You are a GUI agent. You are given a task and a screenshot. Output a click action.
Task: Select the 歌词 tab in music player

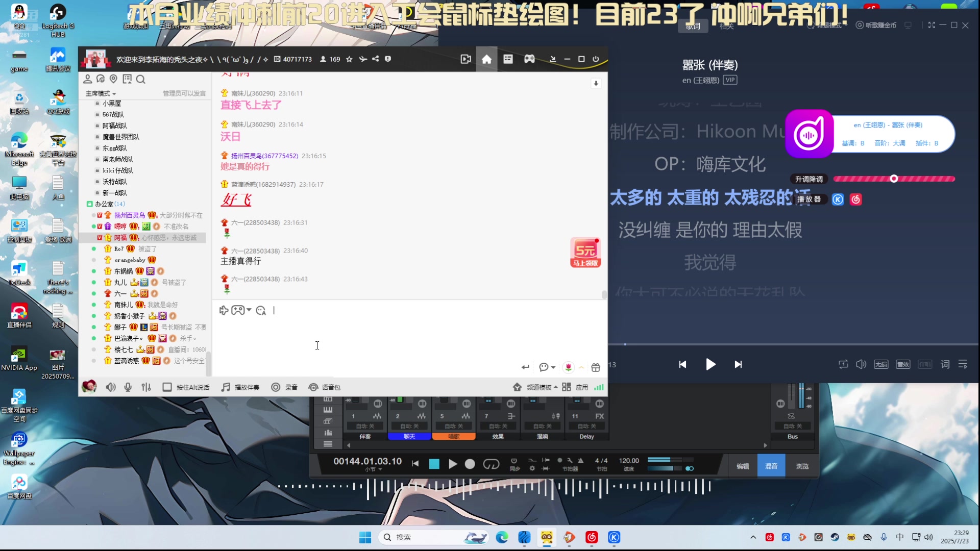[x=693, y=26]
